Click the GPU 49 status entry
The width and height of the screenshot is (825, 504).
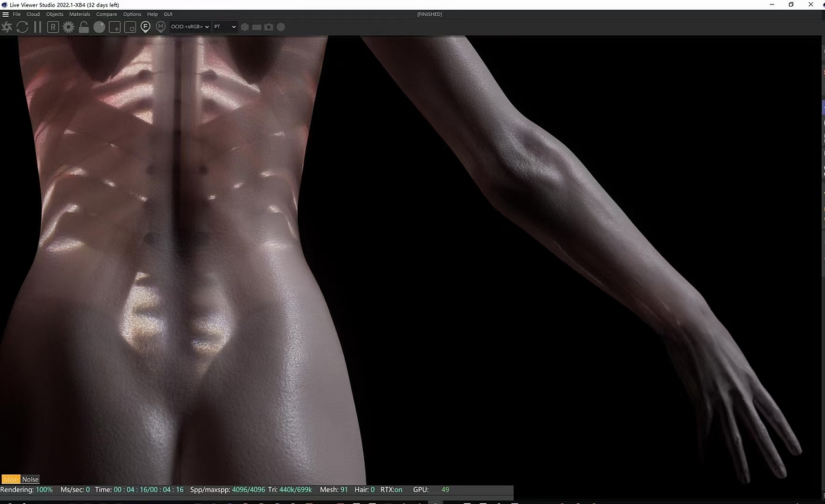click(x=431, y=490)
